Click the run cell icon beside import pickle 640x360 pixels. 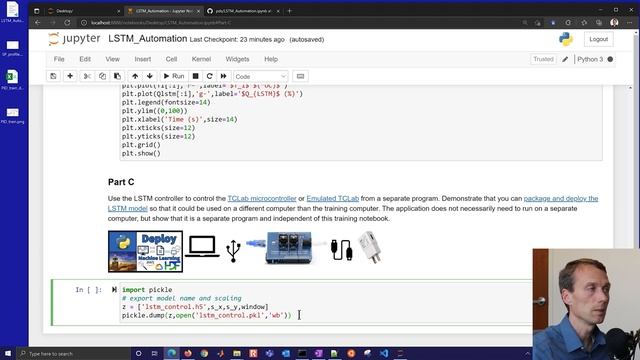[x=114, y=289]
